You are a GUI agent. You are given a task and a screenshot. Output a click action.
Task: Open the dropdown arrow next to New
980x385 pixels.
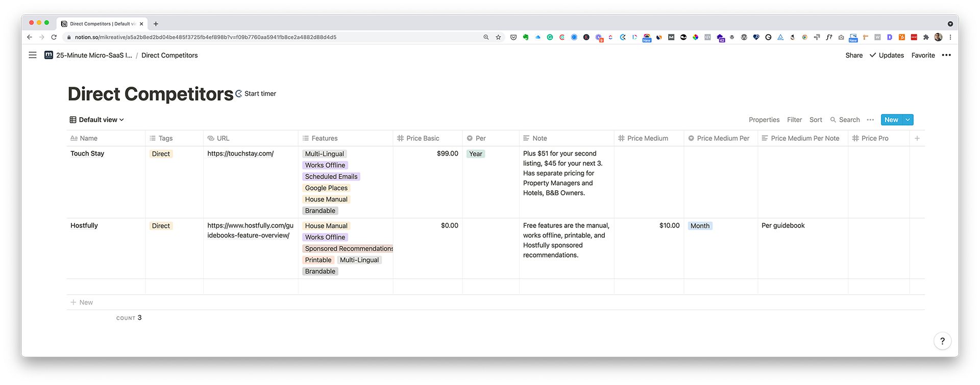[908, 120]
